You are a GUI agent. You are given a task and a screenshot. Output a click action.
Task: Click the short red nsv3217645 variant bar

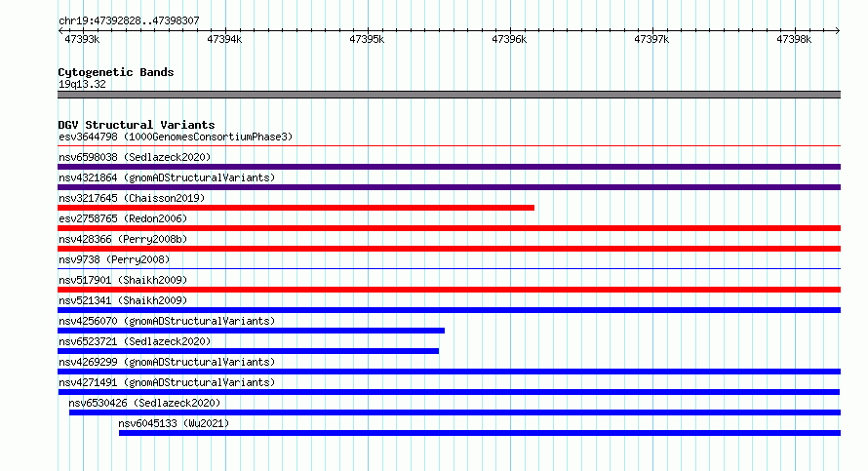pos(296,208)
